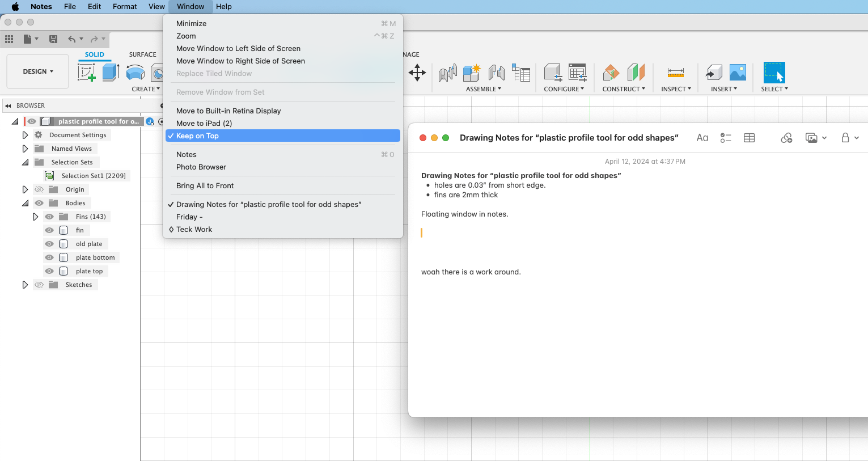Image resolution: width=868 pixels, height=461 pixels.
Task: Hide the Fins (143) group
Action: click(49, 217)
